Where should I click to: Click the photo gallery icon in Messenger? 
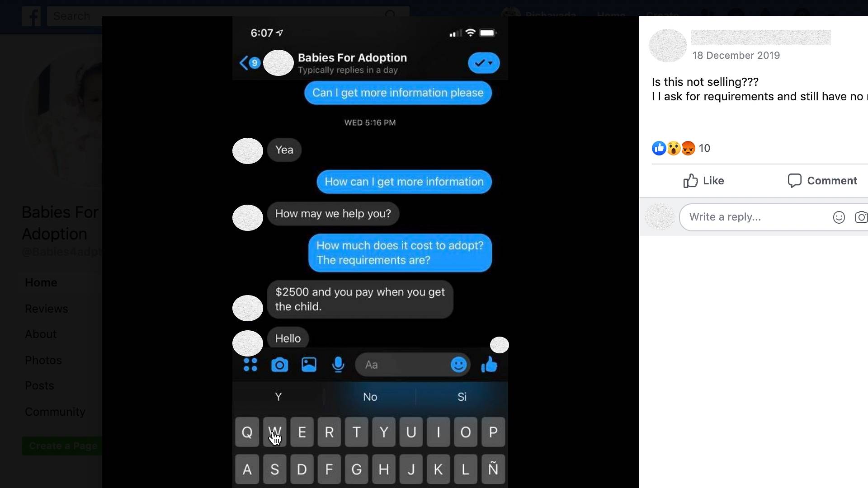pyautogui.click(x=309, y=365)
